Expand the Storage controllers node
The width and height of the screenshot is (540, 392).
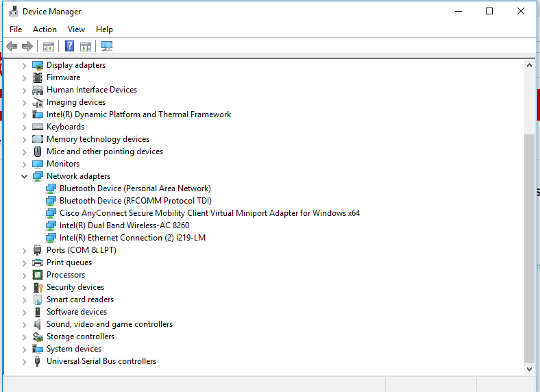24,337
